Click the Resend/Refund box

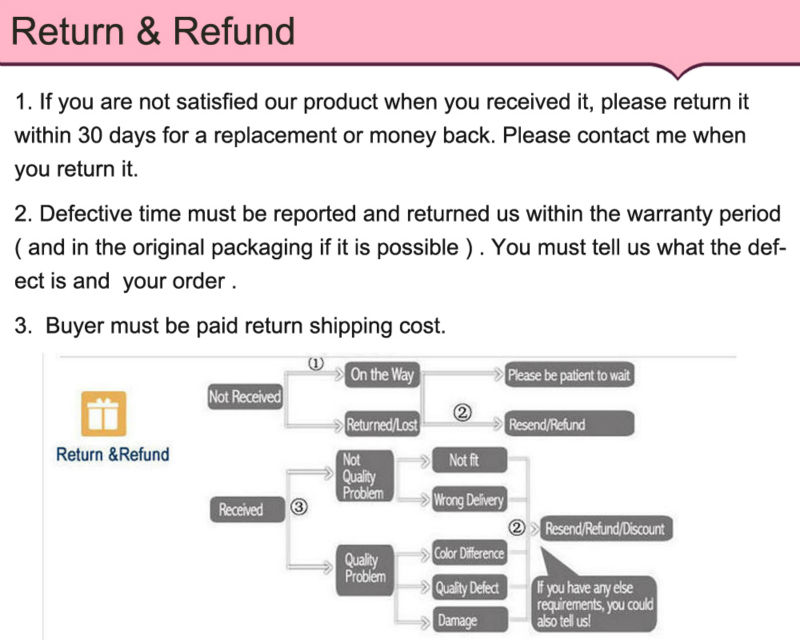[569, 425]
